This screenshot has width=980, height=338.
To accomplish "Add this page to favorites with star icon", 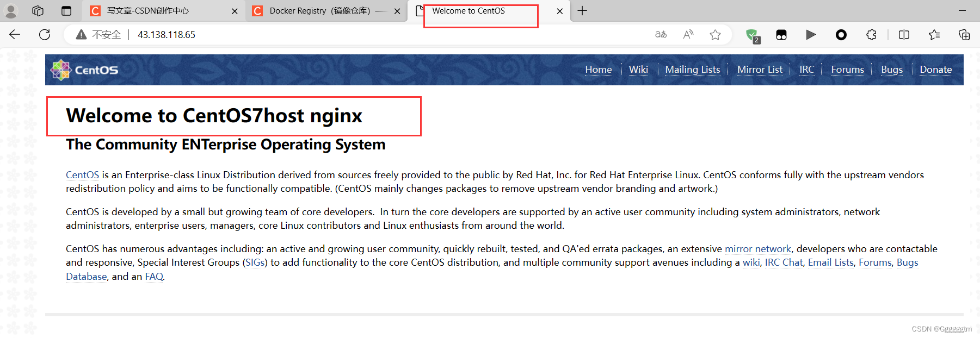I will (x=715, y=35).
